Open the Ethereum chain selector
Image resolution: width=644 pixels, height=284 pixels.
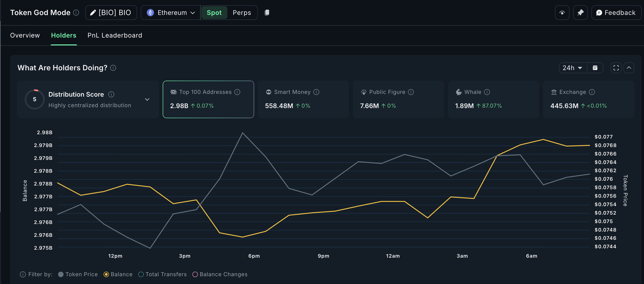(170, 13)
